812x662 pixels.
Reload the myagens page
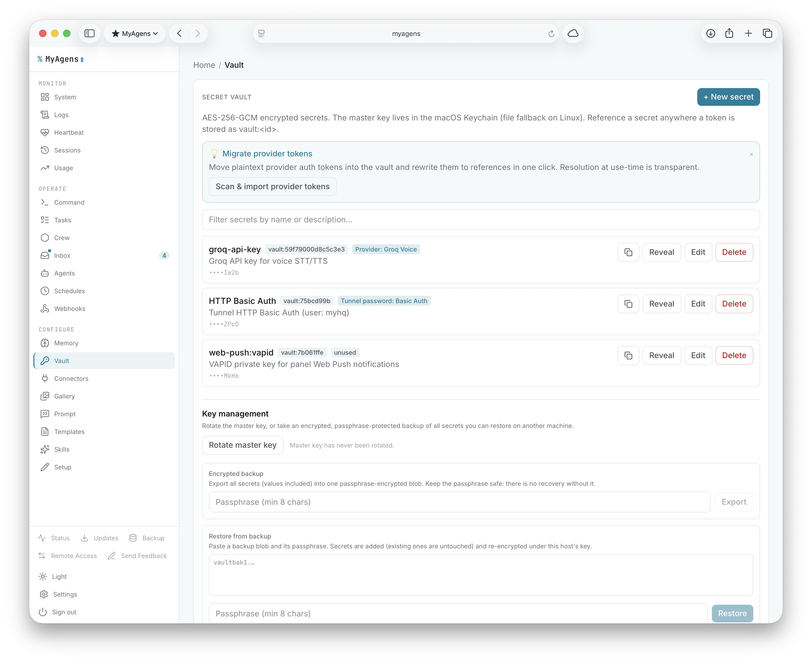tap(552, 34)
